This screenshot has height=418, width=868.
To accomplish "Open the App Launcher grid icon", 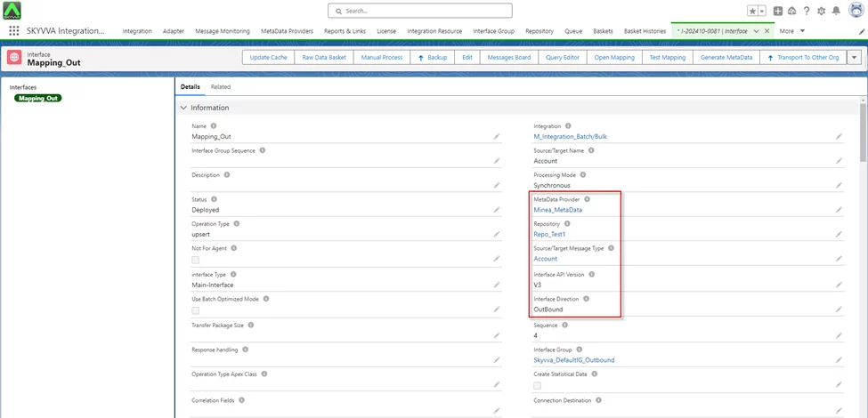I will [14, 30].
